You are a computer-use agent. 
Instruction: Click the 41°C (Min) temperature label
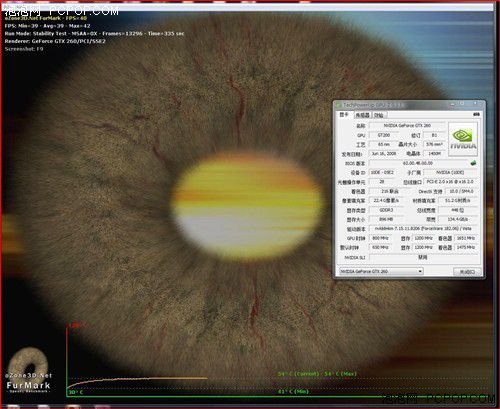[x=293, y=391]
